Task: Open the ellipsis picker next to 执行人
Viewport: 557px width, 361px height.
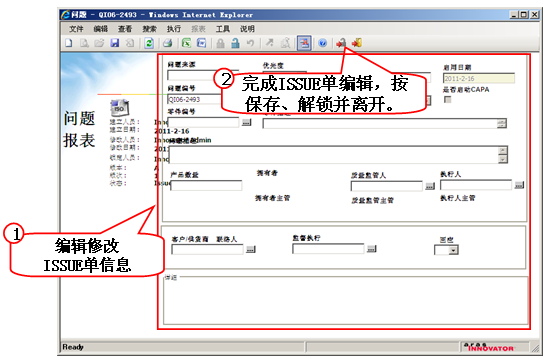Action: (x=519, y=185)
